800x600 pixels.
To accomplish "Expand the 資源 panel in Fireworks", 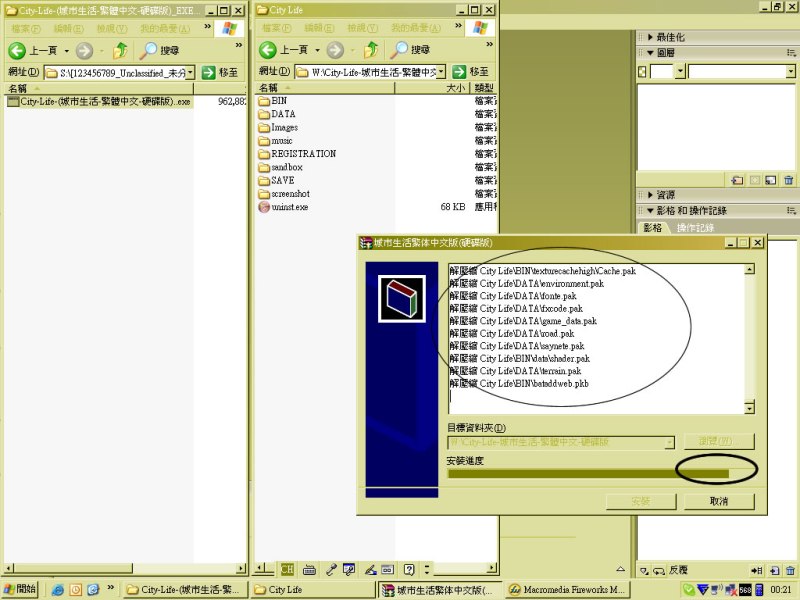I will (650, 194).
